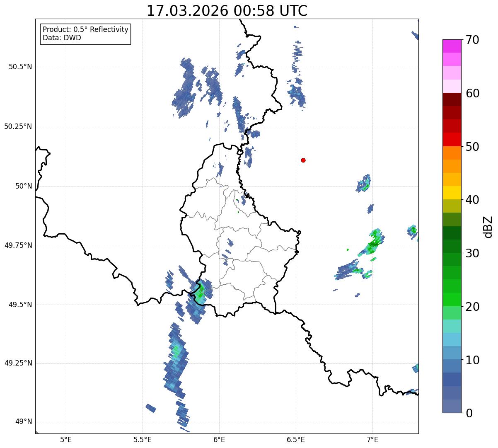Image resolution: width=498 pixels, height=448 pixels.
Task: Click the colorbar 10 tick label
Action: [x=472, y=360]
